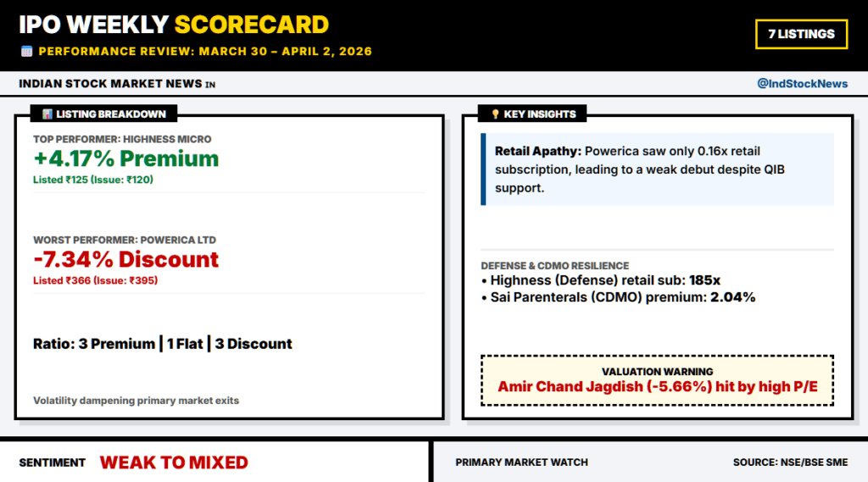This screenshot has height=482, width=868.
Task: Click the -7.34% Discount figure
Action: [x=126, y=259]
